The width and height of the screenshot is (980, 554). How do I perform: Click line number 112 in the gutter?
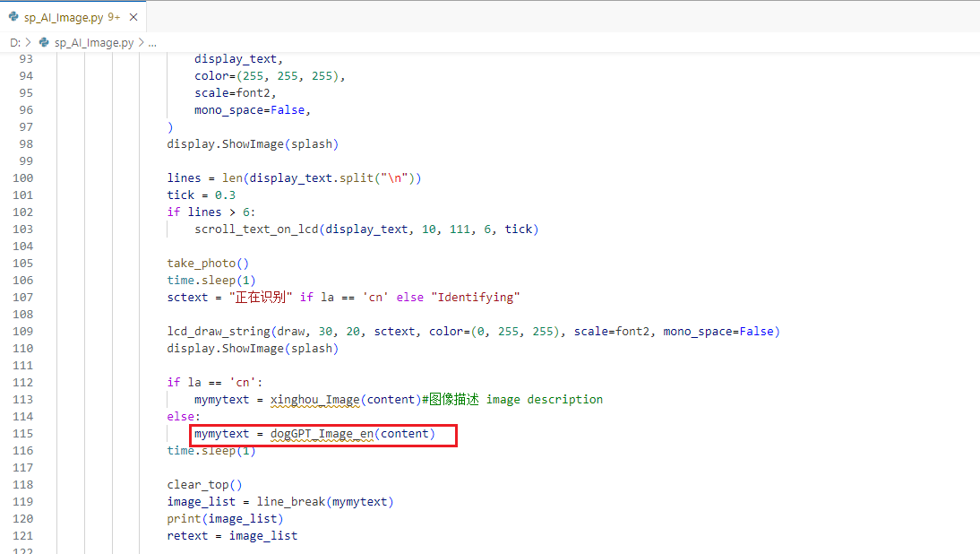pyautogui.click(x=23, y=383)
